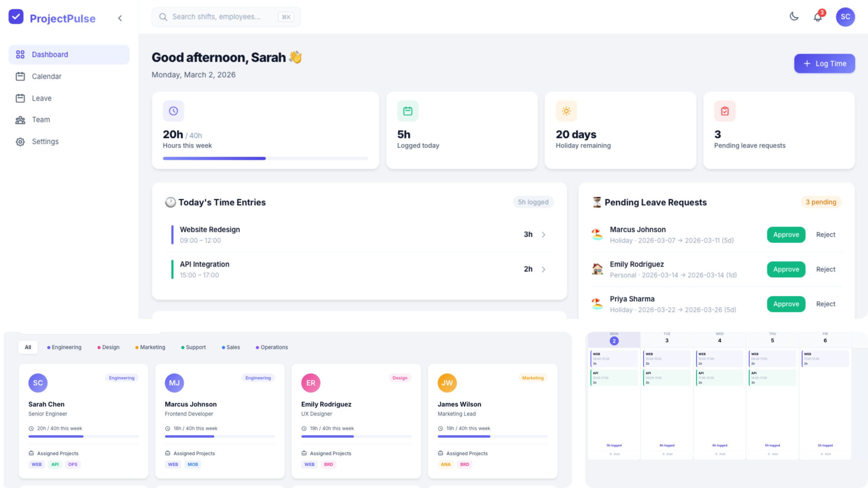This screenshot has height=488, width=868.
Task: Approve Marcus Johnson's holiday request
Action: point(786,235)
